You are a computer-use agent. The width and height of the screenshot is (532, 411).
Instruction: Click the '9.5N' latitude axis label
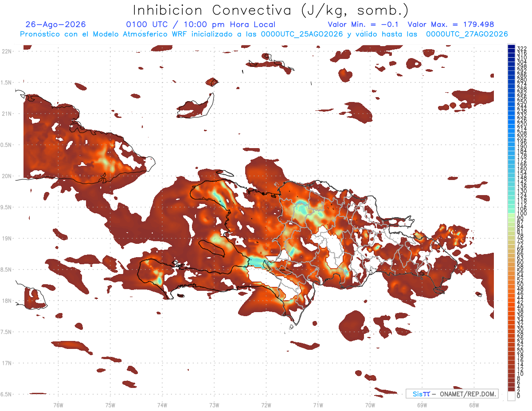(x=7, y=207)
